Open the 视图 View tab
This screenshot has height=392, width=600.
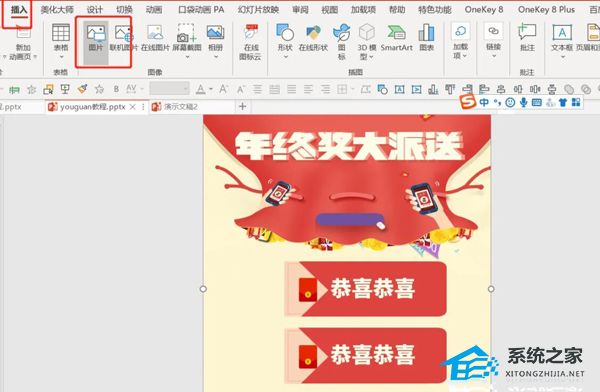tap(329, 10)
